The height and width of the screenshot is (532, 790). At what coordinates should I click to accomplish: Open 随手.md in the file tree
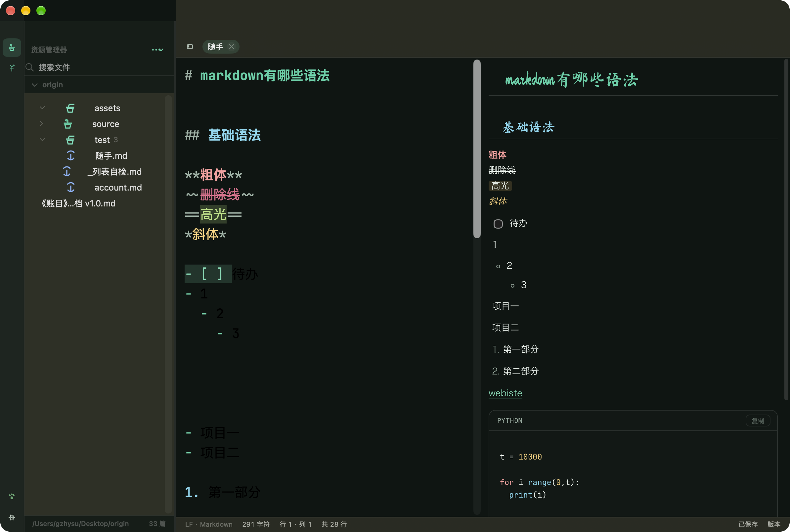111,156
